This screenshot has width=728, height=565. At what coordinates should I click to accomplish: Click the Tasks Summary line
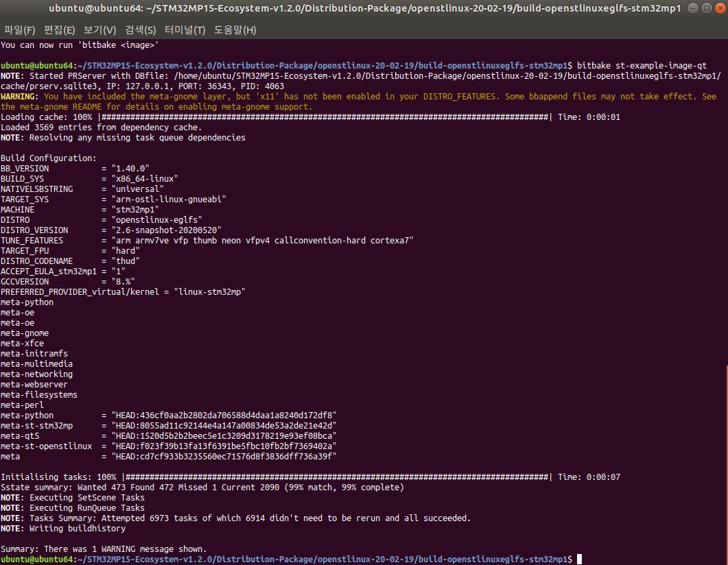236,518
